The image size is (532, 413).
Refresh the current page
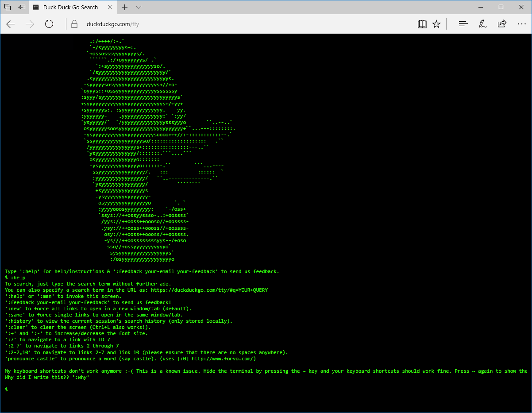pos(49,24)
